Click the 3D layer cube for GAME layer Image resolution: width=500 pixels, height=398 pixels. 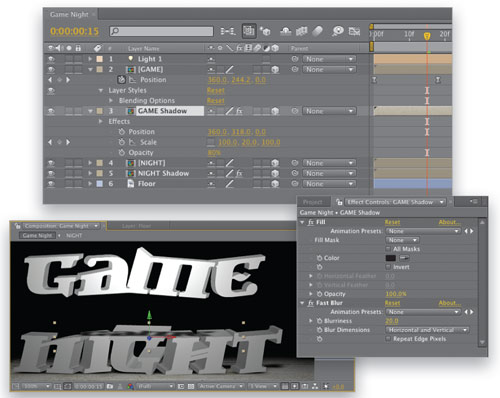coord(275,69)
